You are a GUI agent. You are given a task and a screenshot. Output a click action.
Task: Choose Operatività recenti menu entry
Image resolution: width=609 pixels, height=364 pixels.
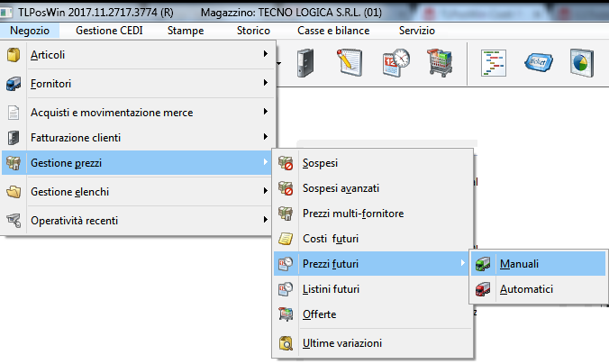coord(138,220)
